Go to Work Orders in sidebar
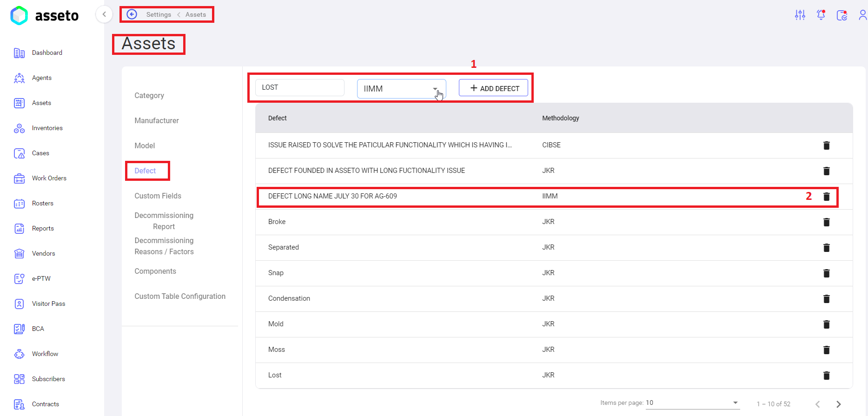The width and height of the screenshot is (868, 416). [49, 178]
